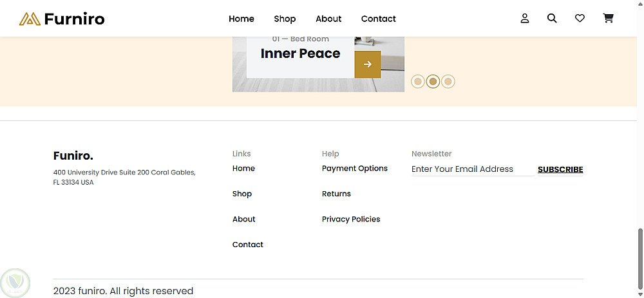Select the first carousel dot
Image resolution: width=644 pixels, height=298 pixels.
[418, 82]
